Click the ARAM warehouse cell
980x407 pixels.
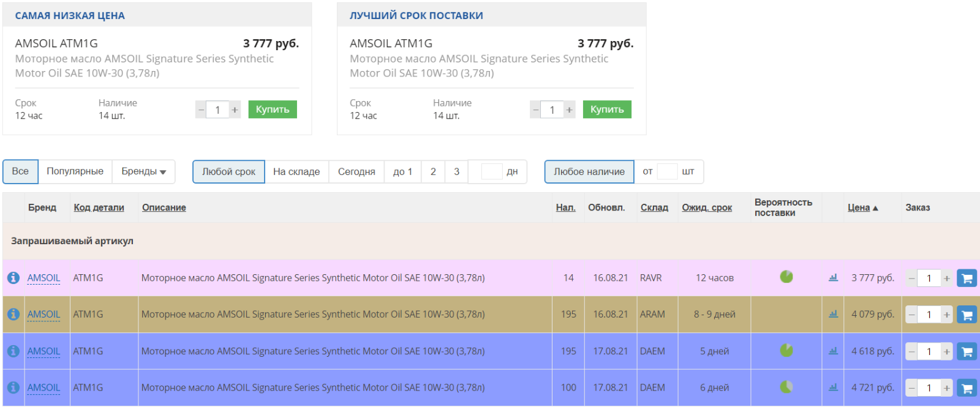coord(657,315)
